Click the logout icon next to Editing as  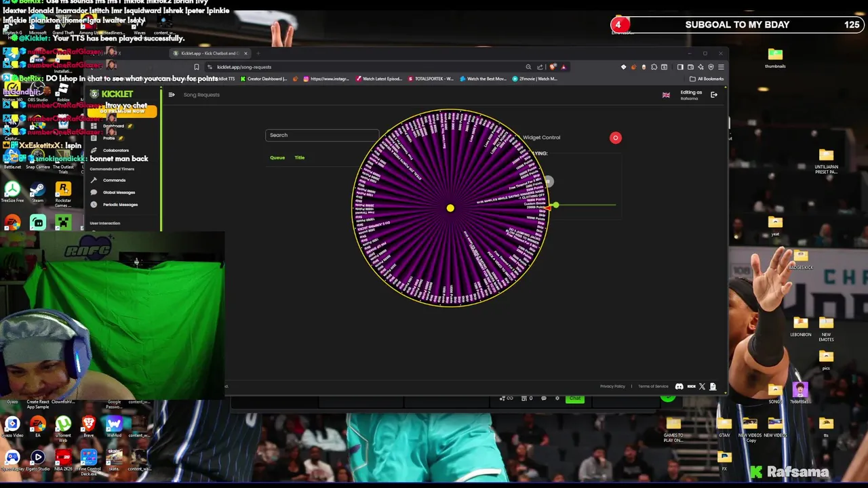pos(714,95)
